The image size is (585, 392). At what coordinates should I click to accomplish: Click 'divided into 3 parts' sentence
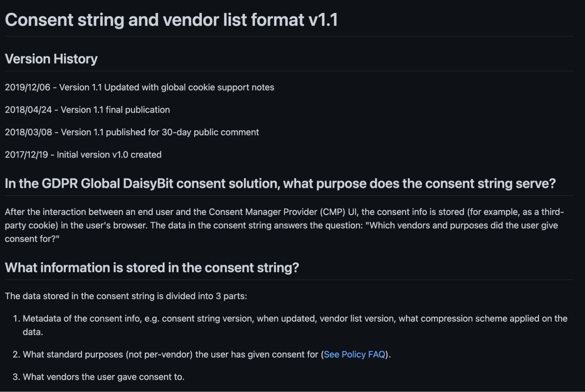(x=126, y=296)
